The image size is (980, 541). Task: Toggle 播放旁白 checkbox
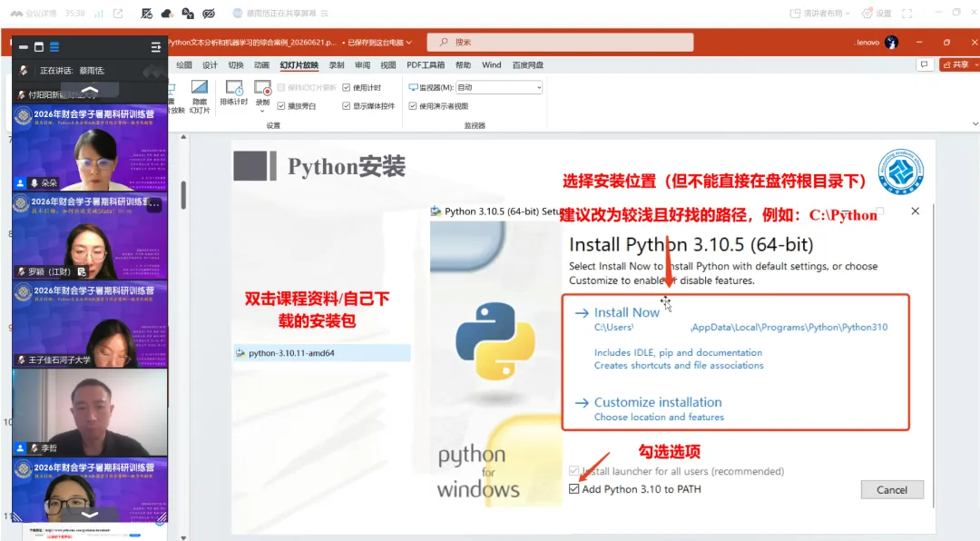[x=281, y=106]
